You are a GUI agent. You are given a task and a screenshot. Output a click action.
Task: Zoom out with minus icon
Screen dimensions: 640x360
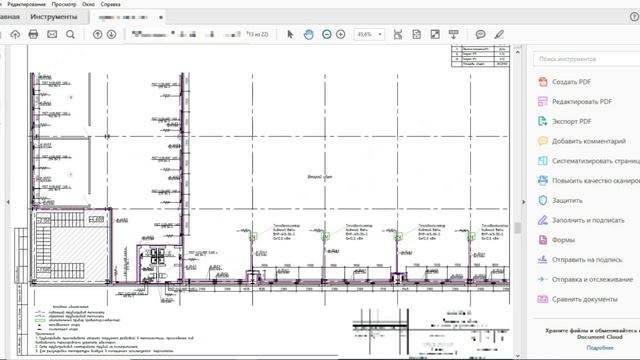[327, 34]
